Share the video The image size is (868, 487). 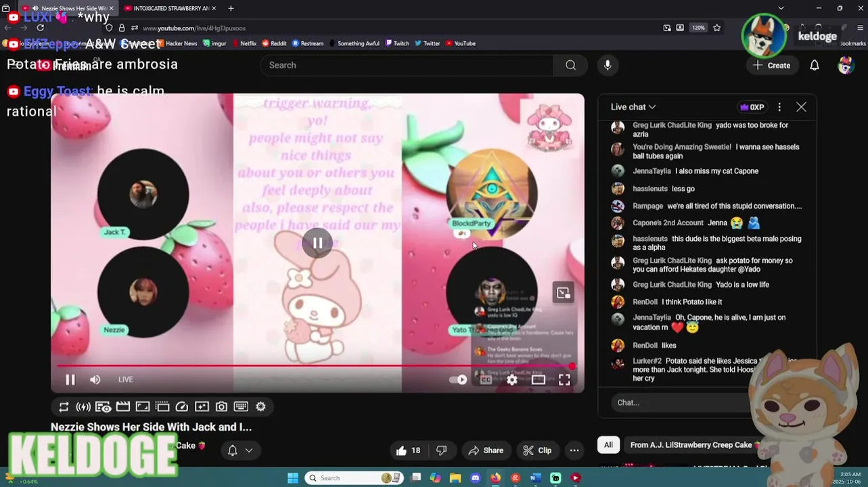click(x=486, y=450)
